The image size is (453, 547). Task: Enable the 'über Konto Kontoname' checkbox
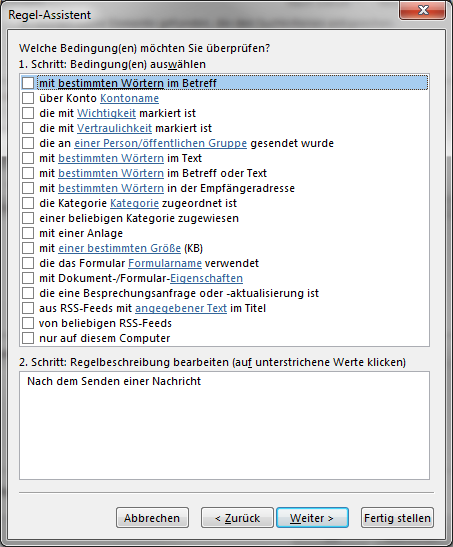(x=28, y=98)
